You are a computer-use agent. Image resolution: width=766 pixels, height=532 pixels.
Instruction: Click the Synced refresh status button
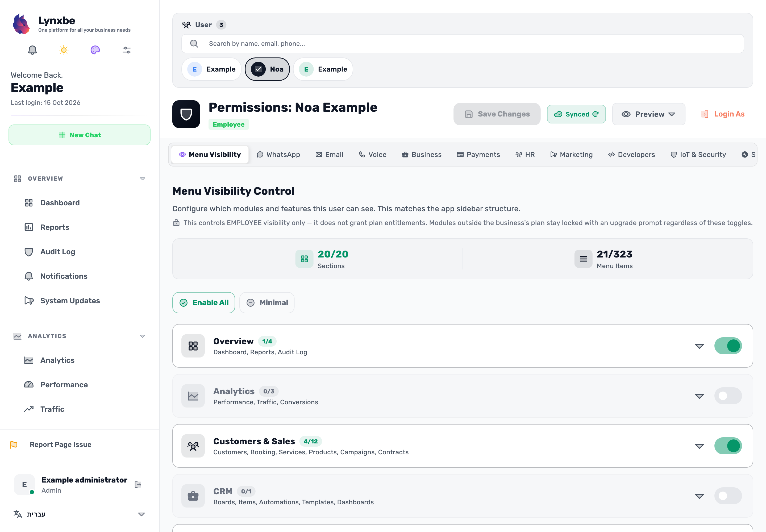pyautogui.click(x=576, y=114)
